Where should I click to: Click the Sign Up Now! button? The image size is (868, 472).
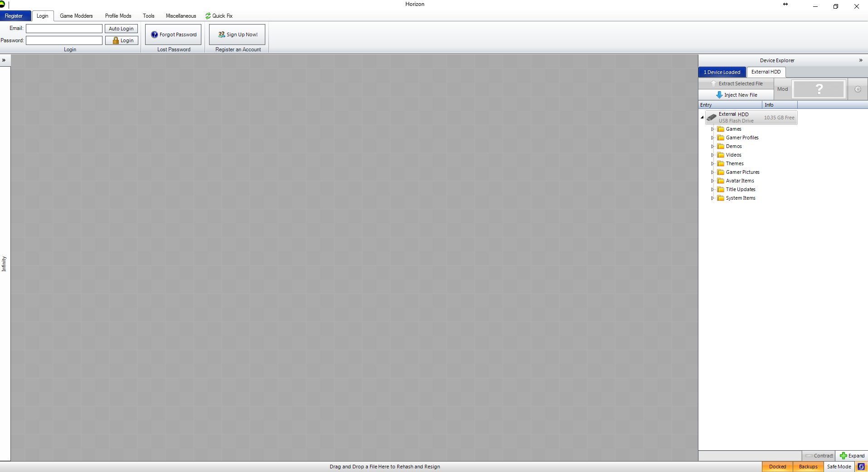point(237,34)
